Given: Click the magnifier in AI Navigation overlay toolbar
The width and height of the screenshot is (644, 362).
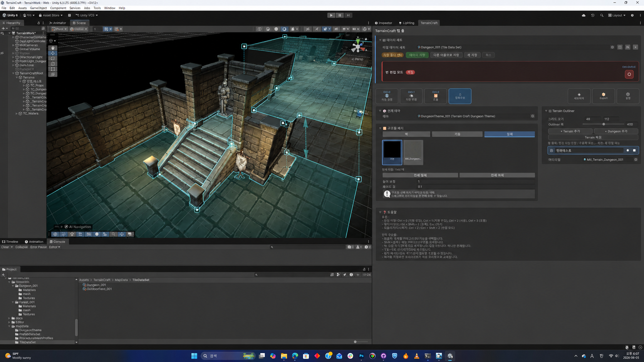Looking at the screenshot, I should 113,234.
